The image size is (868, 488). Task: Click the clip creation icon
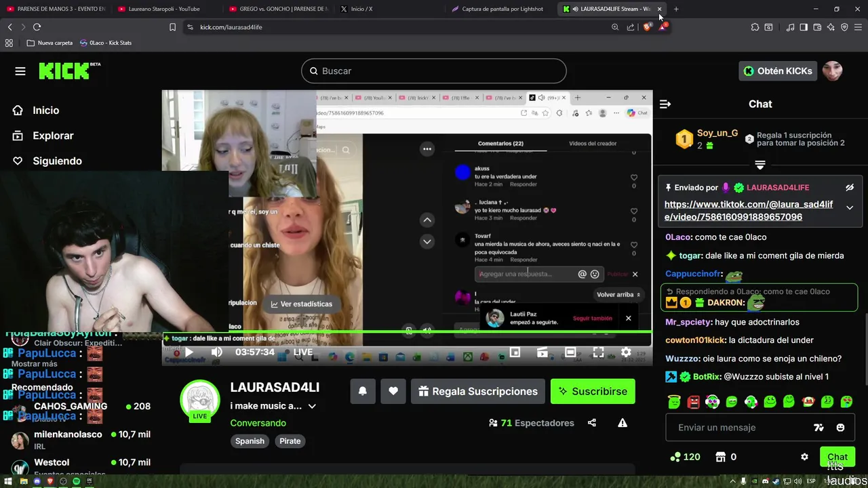pyautogui.click(x=542, y=352)
